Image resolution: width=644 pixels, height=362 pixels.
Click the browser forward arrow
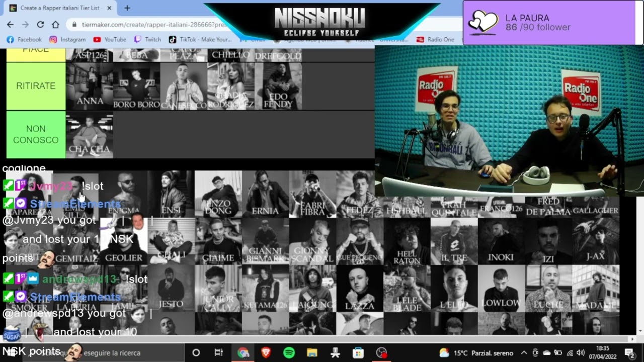pos(25,24)
